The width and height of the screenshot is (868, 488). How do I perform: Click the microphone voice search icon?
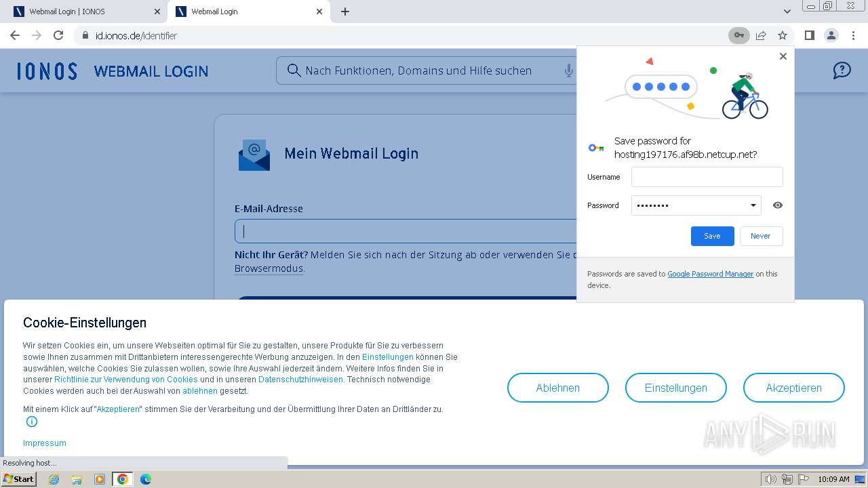pos(568,70)
